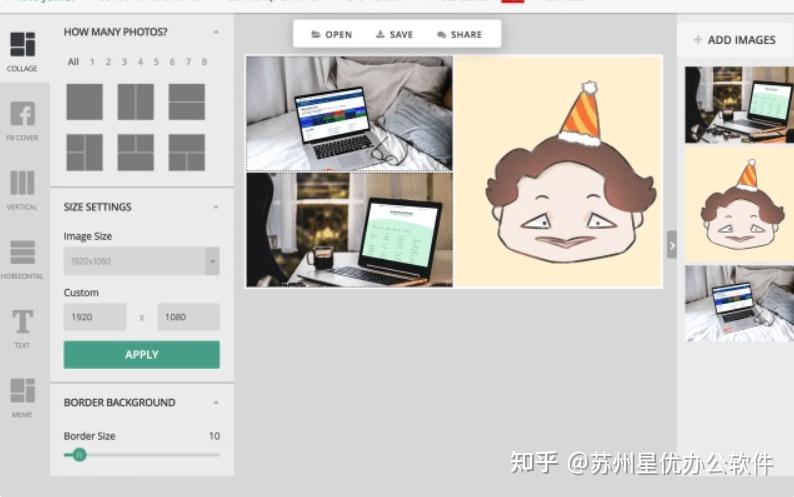The image size is (794, 497).
Task: Select the party hat cartoon thumbnail
Action: (x=739, y=205)
